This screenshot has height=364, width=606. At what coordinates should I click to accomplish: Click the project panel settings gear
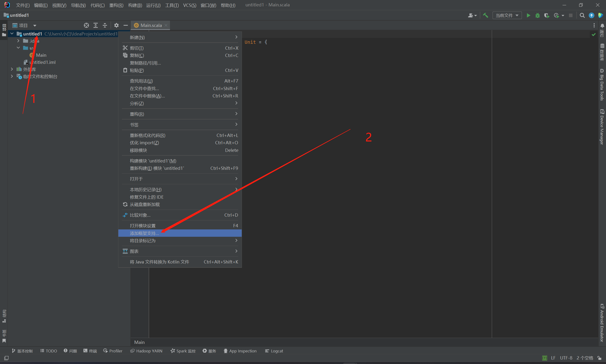116,25
